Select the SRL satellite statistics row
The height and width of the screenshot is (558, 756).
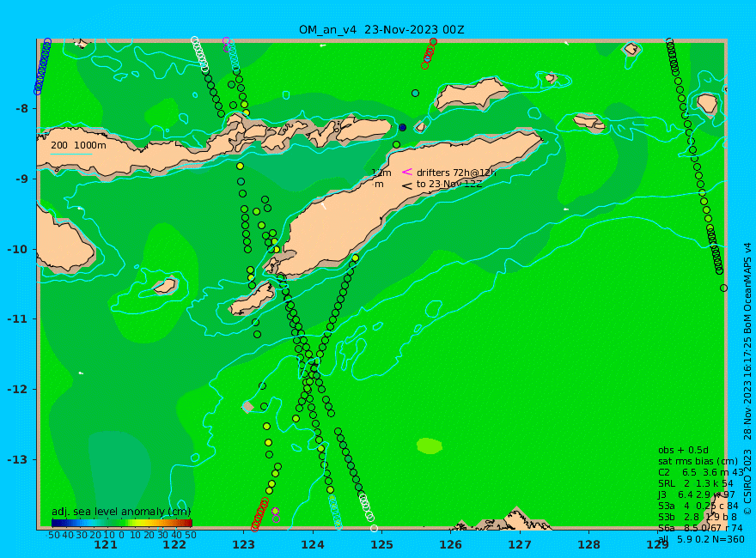coord(696,484)
